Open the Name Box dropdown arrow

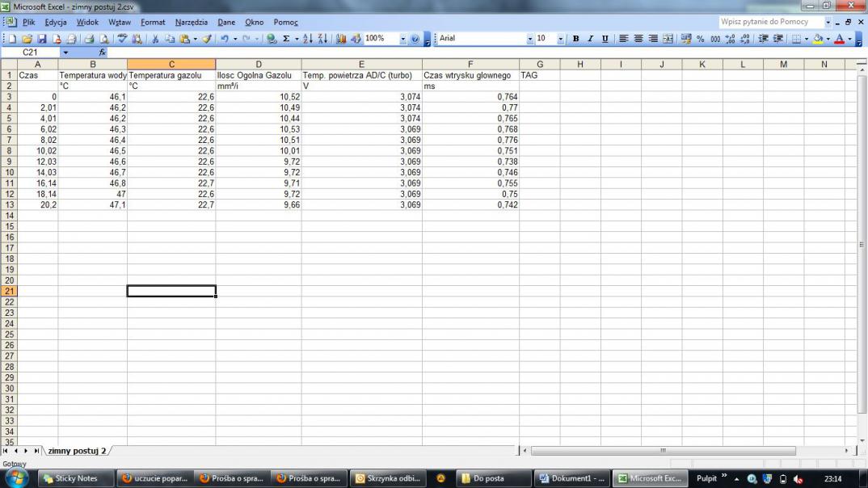[65, 52]
